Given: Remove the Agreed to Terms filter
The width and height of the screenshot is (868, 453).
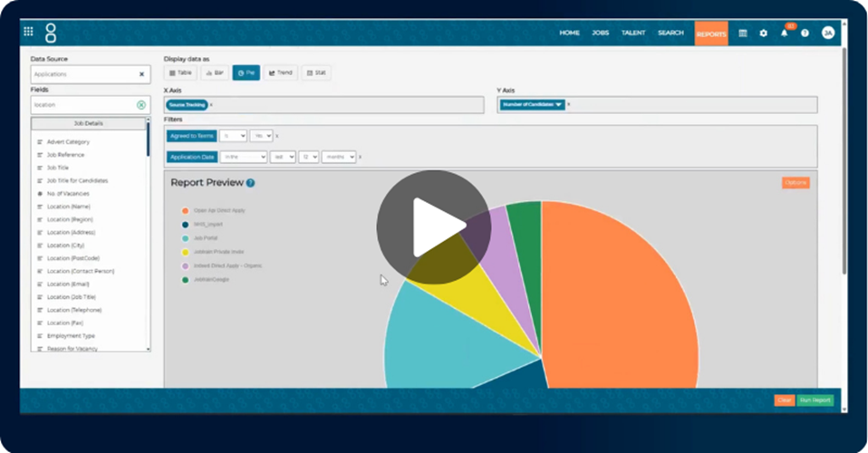Looking at the screenshot, I should [276, 136].
